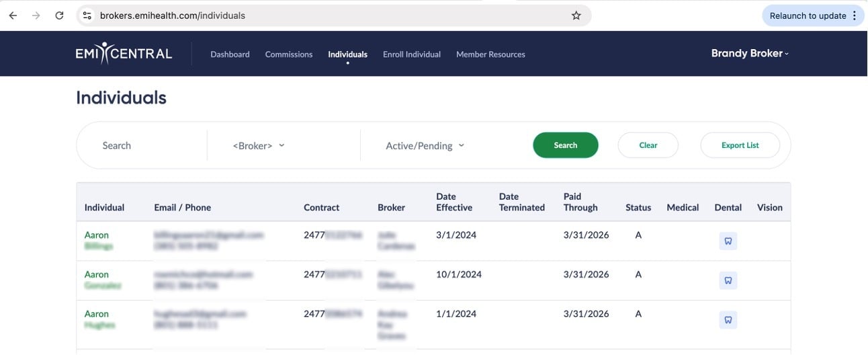Open Member Resources menu
Viewport: 868px width, 355px height.
(x=490, y=54)
